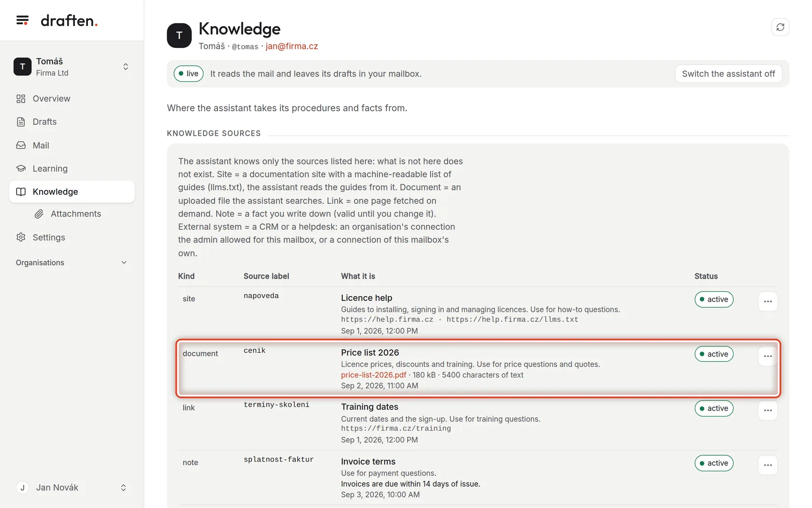Image resolution: width=812 pixels, height=508 pixels.
Task: Open the more options for Licence help
Action: (768, 301)
